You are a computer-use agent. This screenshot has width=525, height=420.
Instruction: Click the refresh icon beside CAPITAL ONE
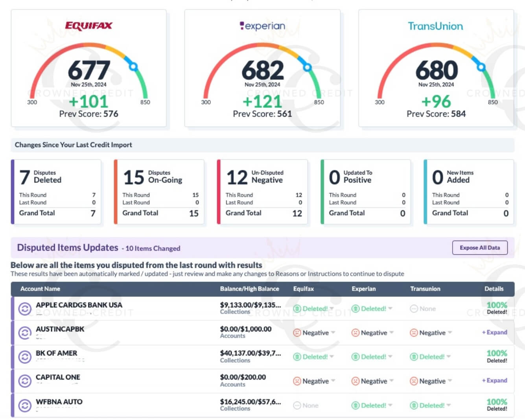point(25,381)
